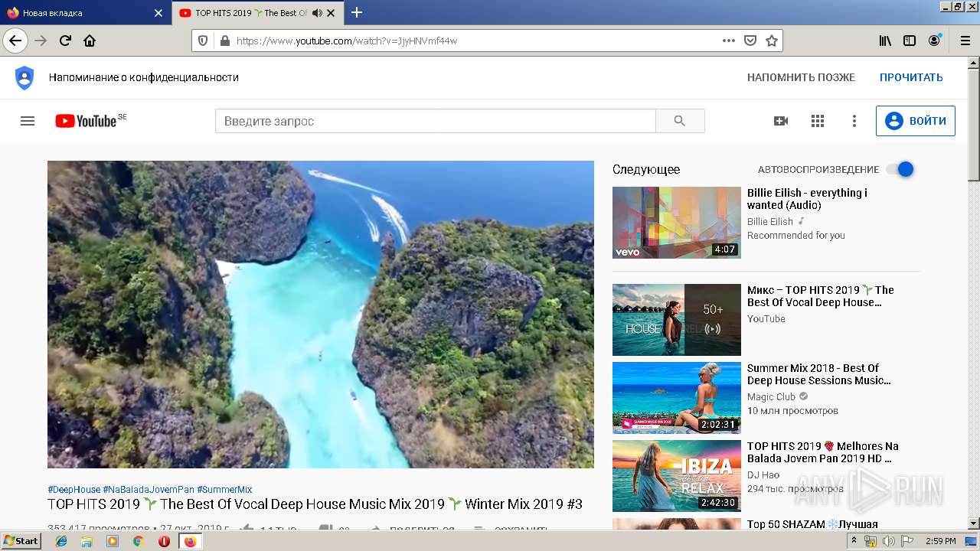Open the Firefox Library
This screenshot has height=551, width=980.
[x=885, y=41]
